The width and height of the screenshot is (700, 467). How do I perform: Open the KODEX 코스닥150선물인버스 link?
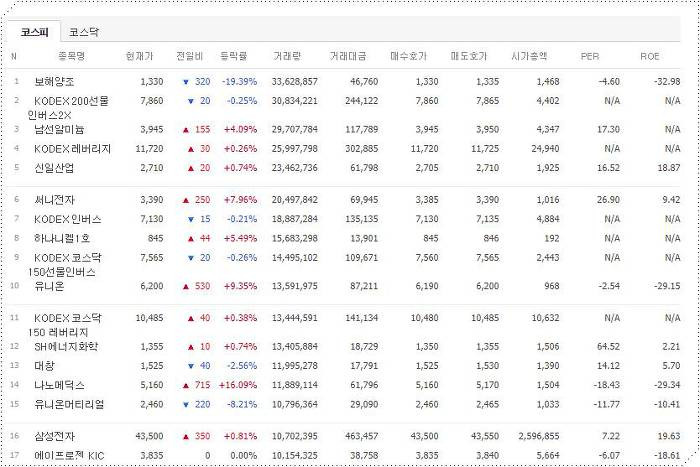pyautogui.click(x=64, y=265)
